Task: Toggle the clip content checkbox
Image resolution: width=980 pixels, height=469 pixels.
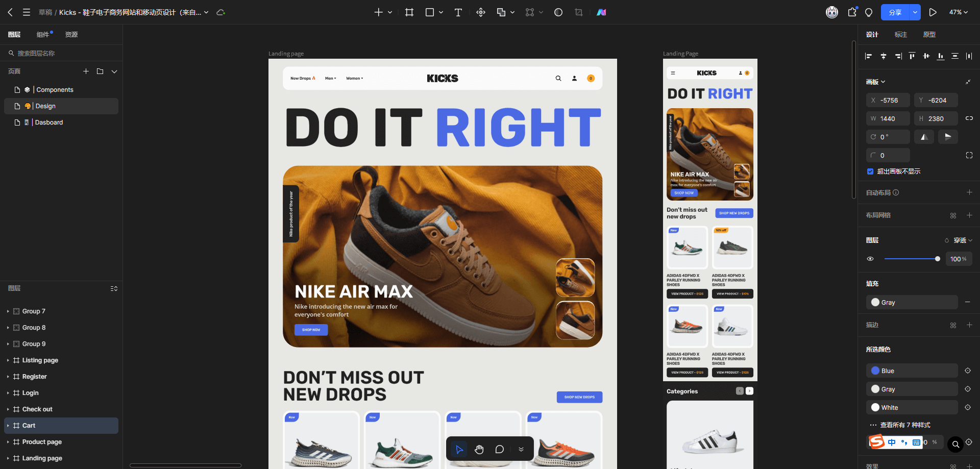Action: pyautogui.click(x=870, y=171)
